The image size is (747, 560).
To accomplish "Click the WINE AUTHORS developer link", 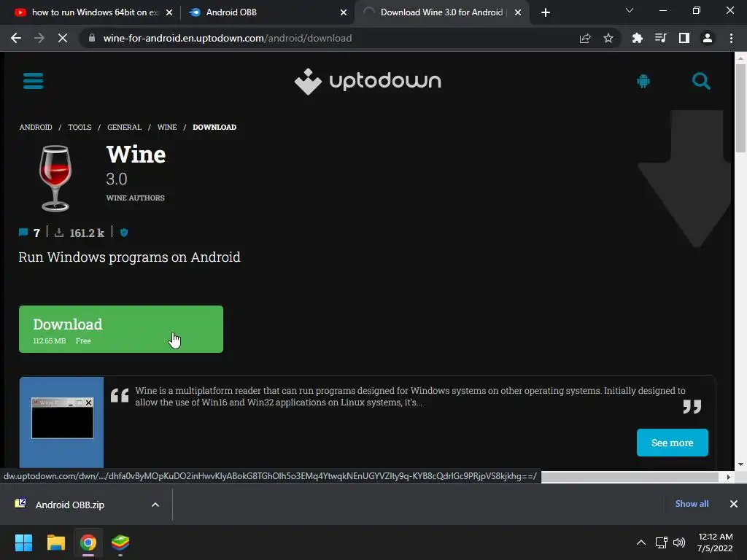I will point(135,198).
